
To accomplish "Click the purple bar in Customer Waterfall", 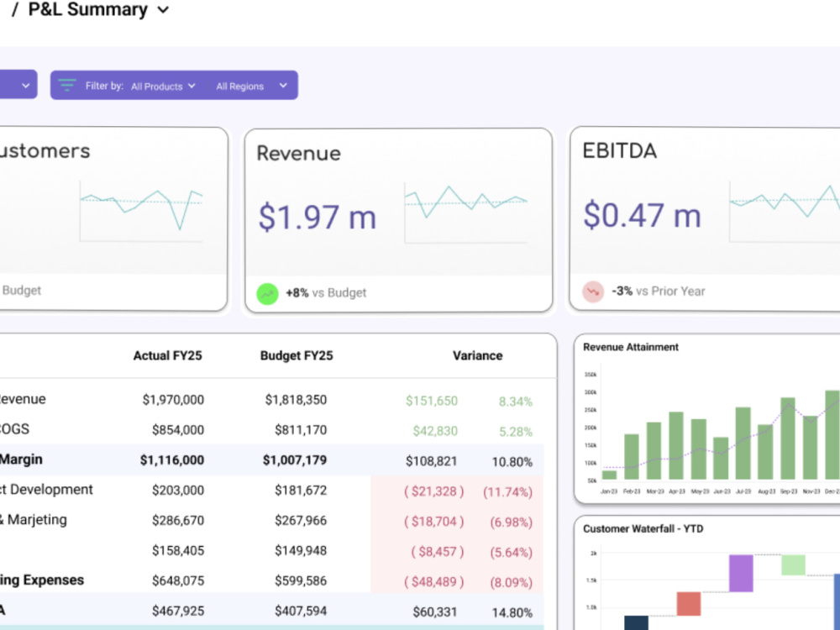I will tap(741, 573).
